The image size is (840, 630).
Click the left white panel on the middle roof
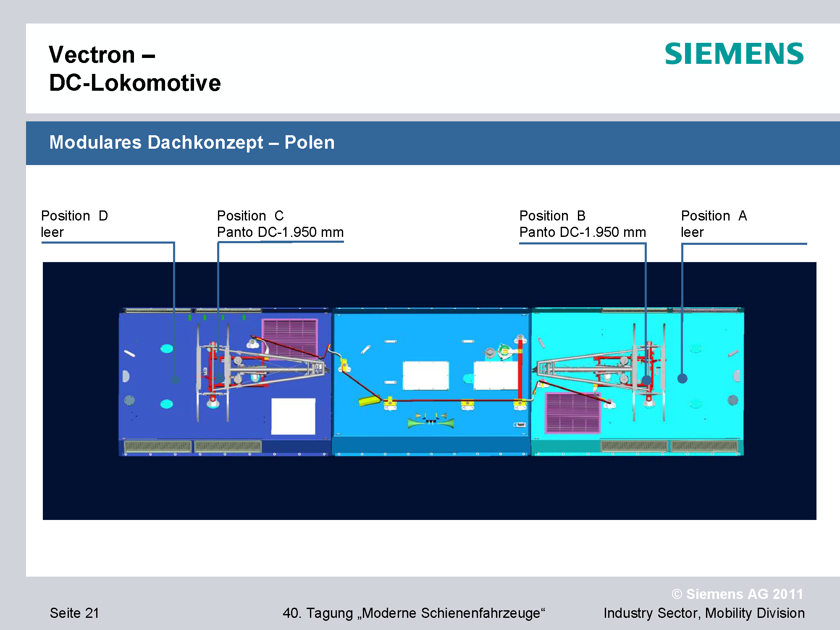pyautogui.click(x=425, y=375)
